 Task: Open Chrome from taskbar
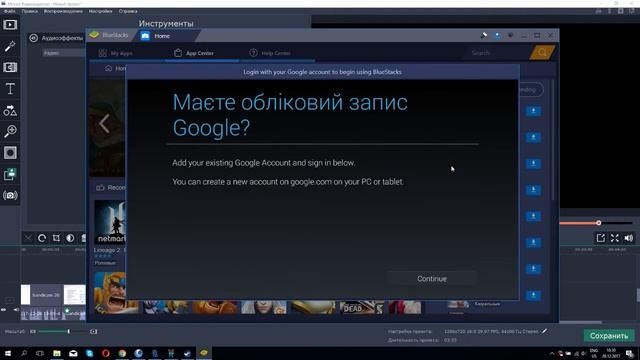tap(122, 353)
